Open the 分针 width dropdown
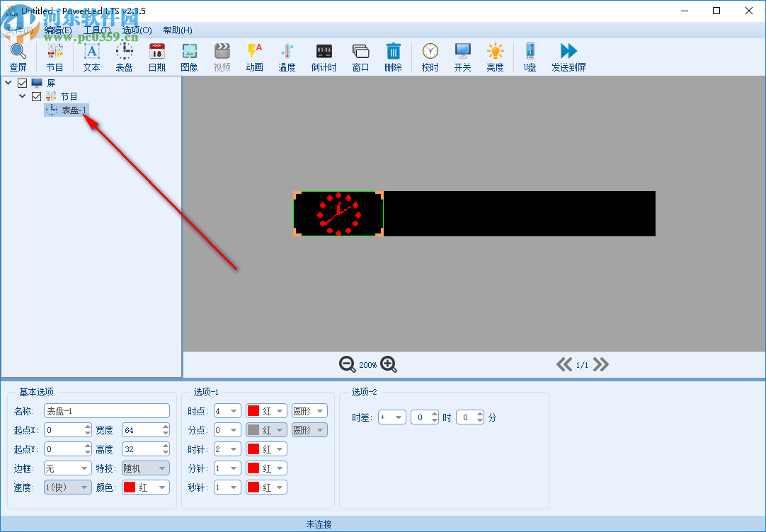This screenshot has width=766, height=532. click(227, 468)
